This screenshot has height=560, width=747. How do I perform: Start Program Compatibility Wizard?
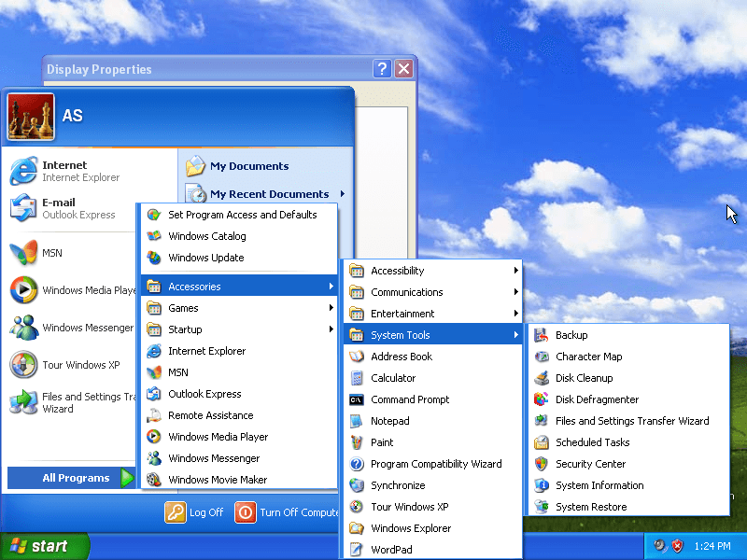[432, 463]
